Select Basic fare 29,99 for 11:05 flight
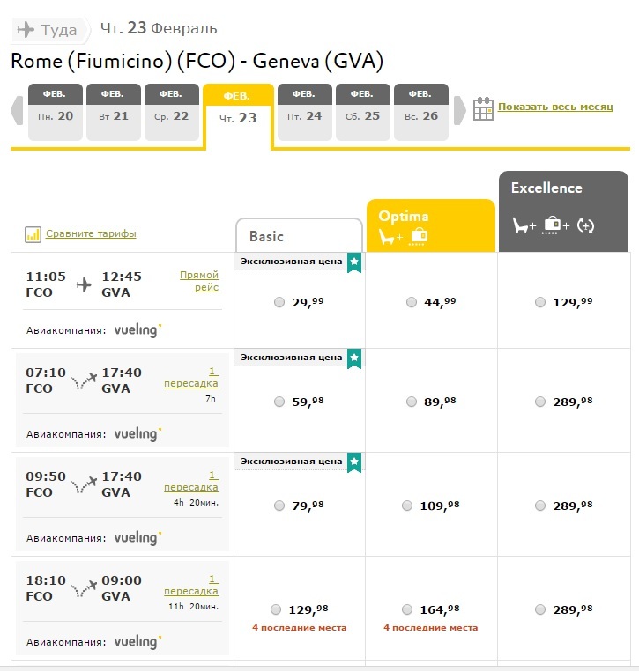Viewport: 639px width, 672px height. (x=279, y=302)
